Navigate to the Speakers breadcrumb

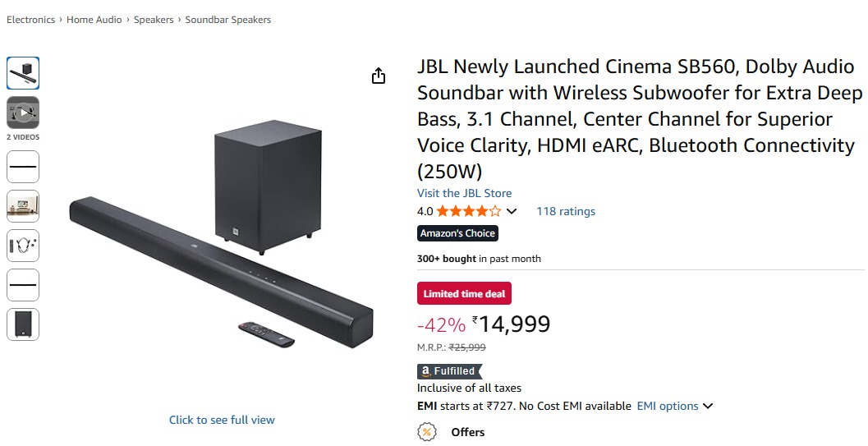pyautogui.click(x=154, y=20)
